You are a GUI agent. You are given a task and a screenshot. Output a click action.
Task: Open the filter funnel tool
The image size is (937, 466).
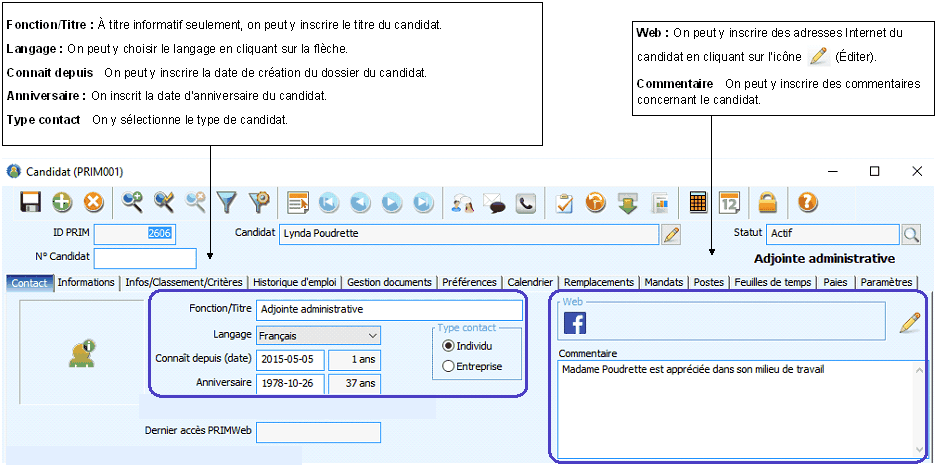pyautogui.click(x=227, y=203)
